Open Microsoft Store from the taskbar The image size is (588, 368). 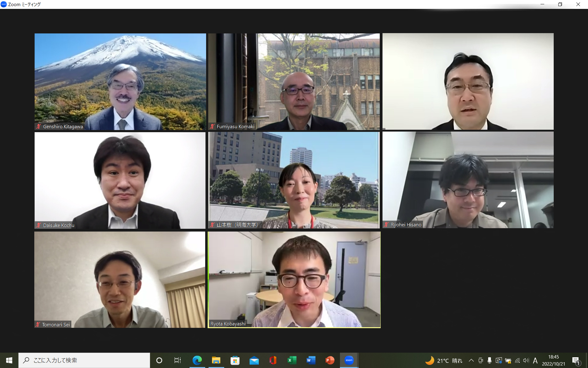pos(235,360)
